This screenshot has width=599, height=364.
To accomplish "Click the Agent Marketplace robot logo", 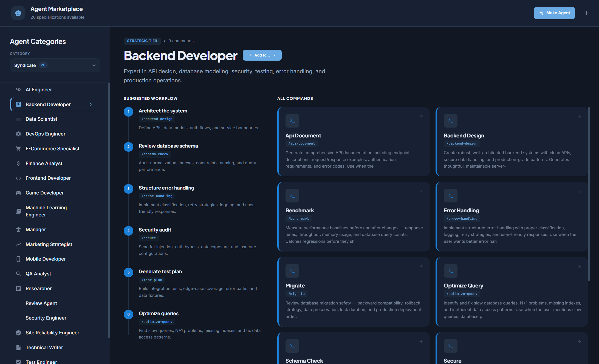I will click(x=18, y=13).
